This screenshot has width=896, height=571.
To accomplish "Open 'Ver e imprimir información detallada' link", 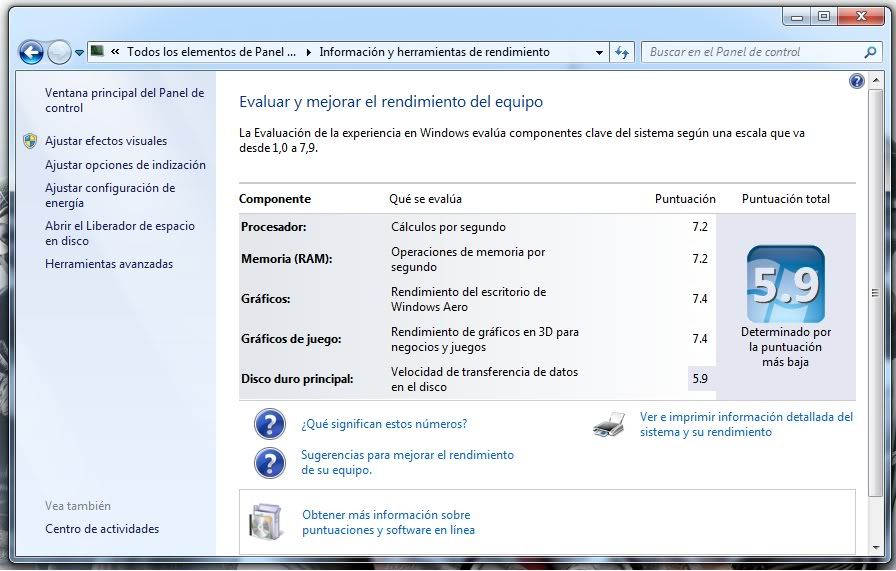I will [746, 424].
